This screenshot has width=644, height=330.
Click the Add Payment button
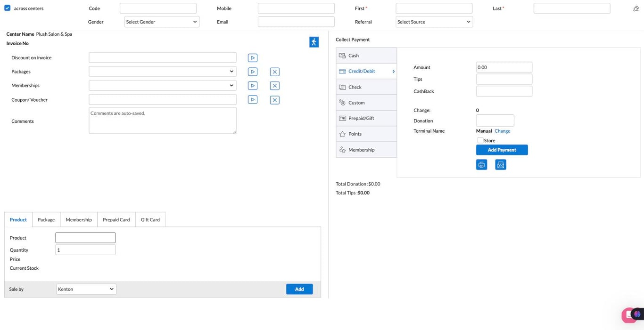pos(502,150)
